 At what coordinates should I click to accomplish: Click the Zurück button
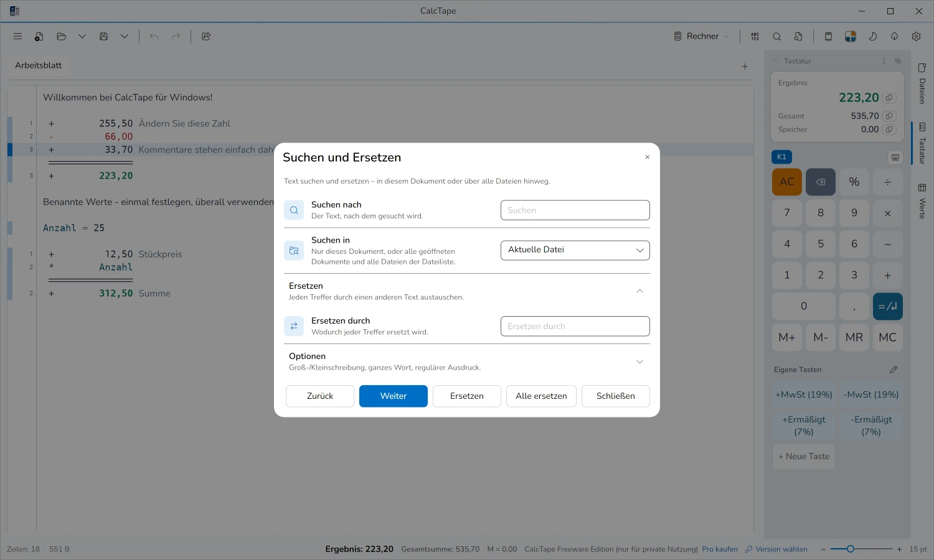(x=320, y=396)
